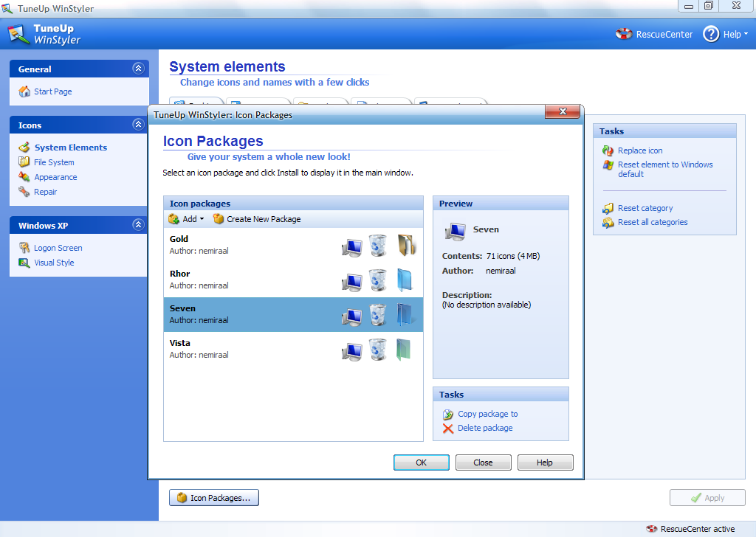Open the Add dropdown in Icon packages
756x537 pixels.
coord(187,219)
